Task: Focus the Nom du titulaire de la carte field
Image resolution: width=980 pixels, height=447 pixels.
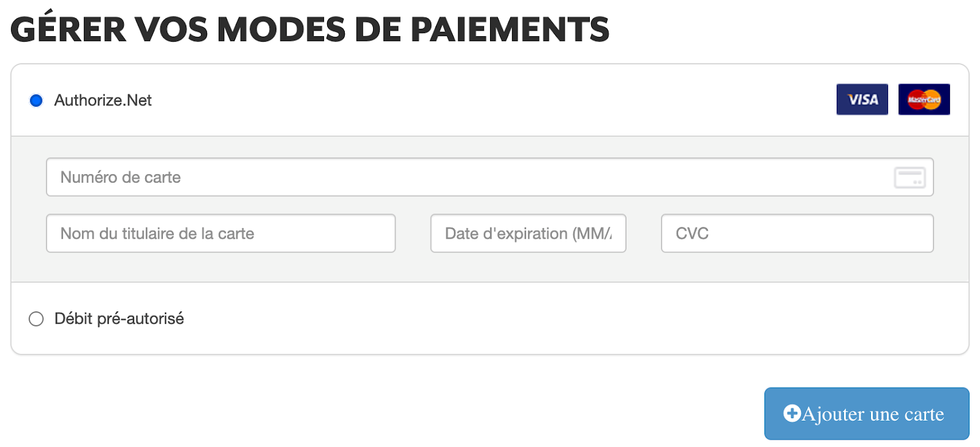Action: pyautogui.click(x=221, y=233)
